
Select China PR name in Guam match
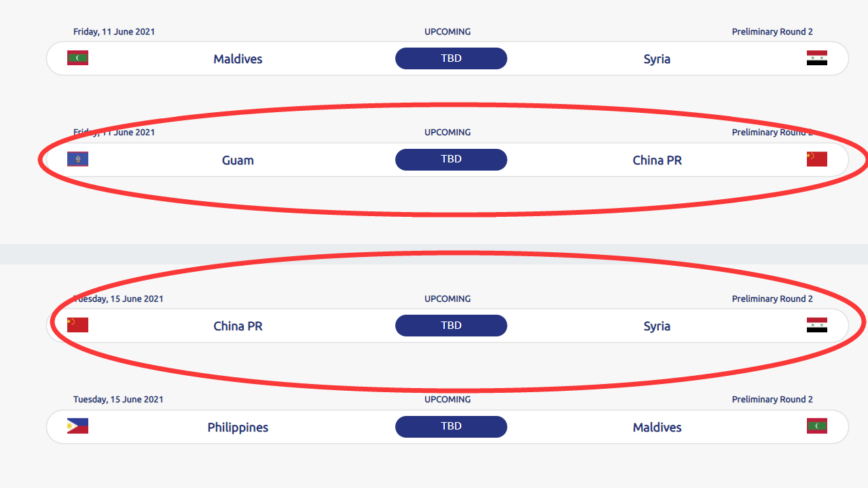pyautogui.click(x=657, y=160)
